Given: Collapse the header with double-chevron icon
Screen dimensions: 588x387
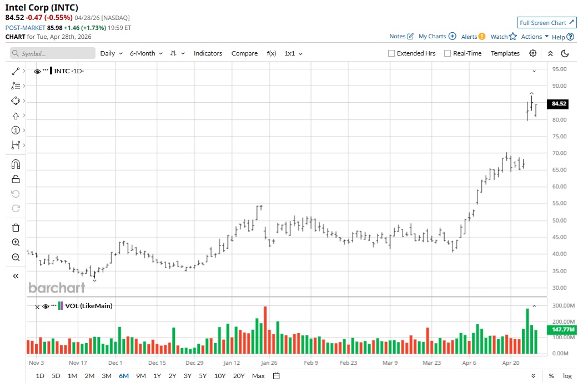Looking at the screenshot, I should 550,54.
